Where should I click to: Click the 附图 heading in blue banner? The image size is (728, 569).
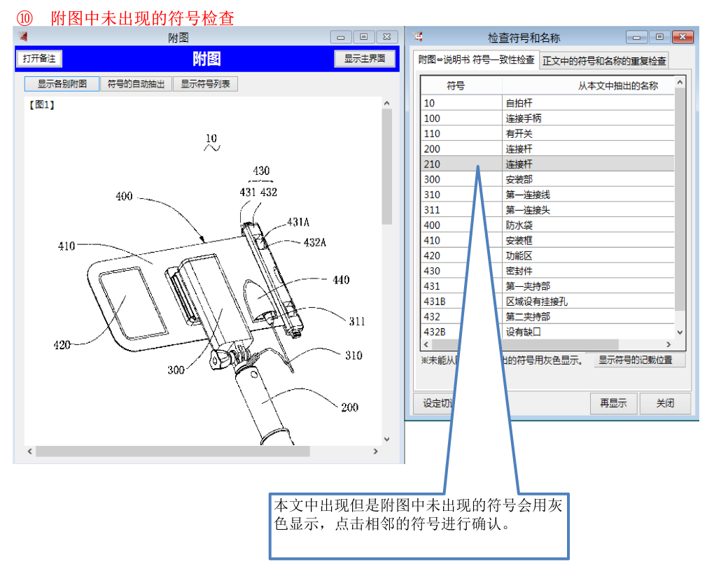click(x=206, y=59)
